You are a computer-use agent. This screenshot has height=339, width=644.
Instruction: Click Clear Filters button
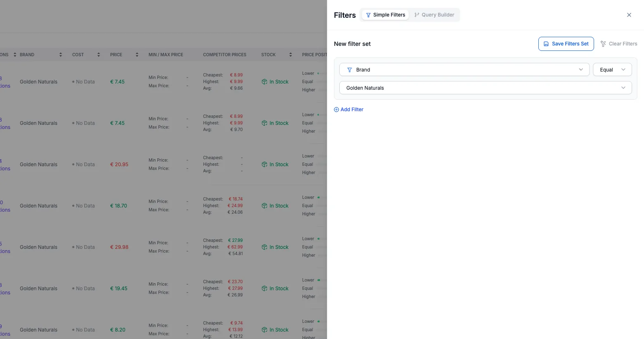619,44
